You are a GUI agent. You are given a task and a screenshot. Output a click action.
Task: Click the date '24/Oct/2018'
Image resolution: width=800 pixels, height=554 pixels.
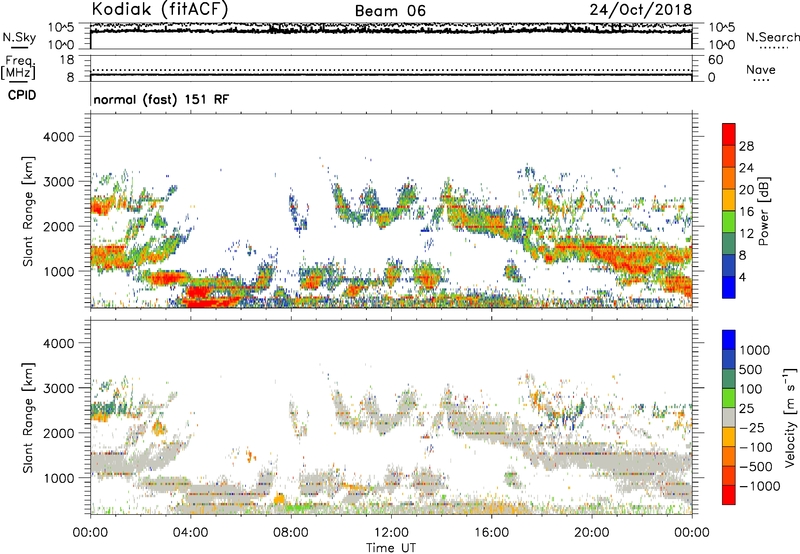641,10
